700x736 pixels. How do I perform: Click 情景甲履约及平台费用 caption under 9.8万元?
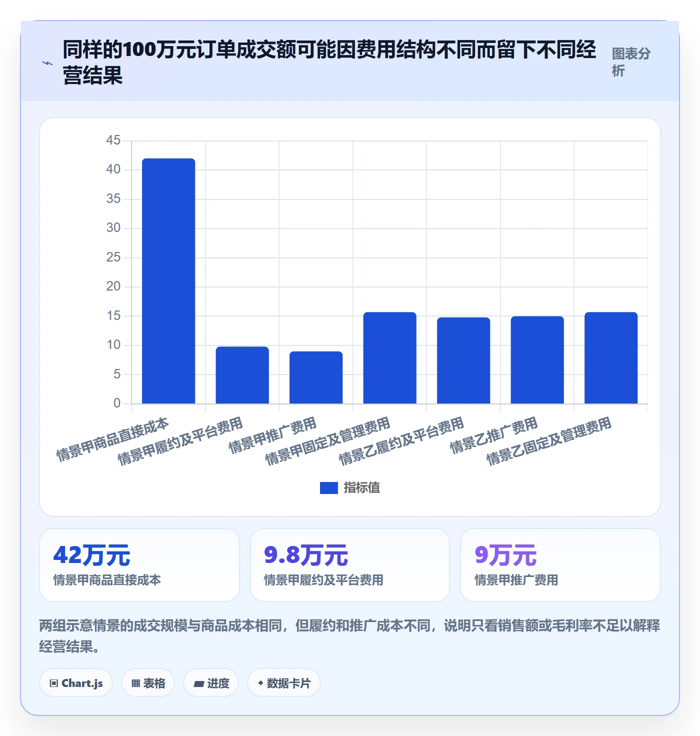click(323, 580)
